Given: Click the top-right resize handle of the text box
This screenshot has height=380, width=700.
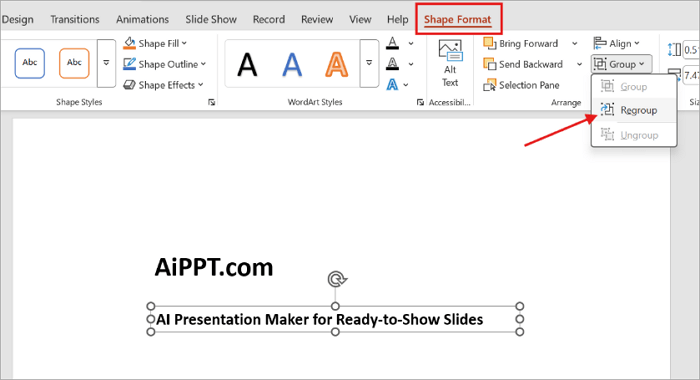Looking at the screenshot, I should pyautogui.click(x=520, y=306).
